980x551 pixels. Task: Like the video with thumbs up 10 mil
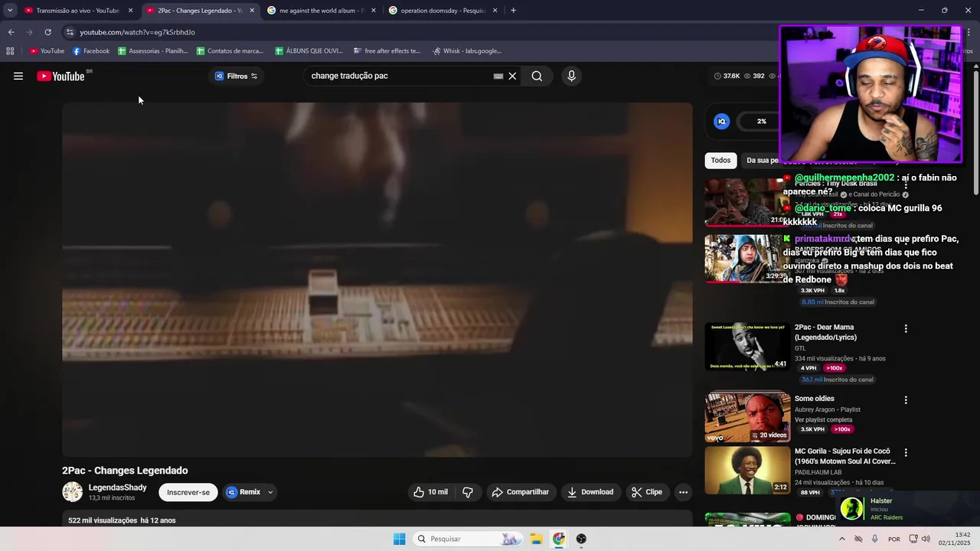[430, 492]
